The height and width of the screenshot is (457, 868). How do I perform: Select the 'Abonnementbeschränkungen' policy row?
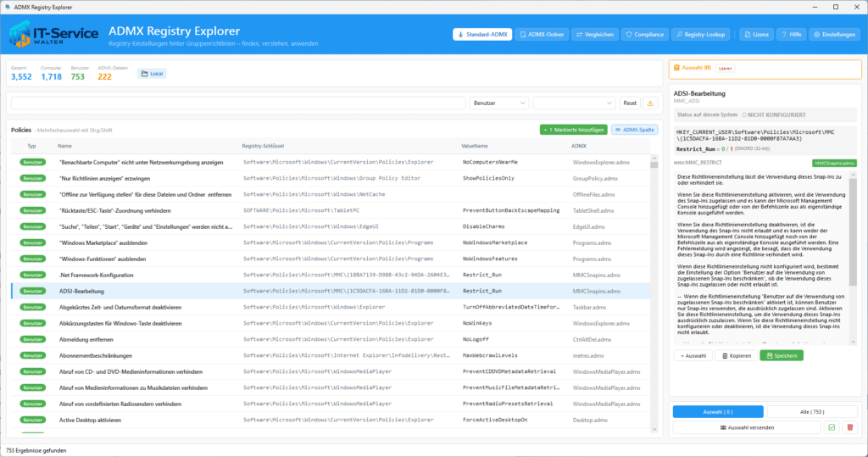[331, 355]
